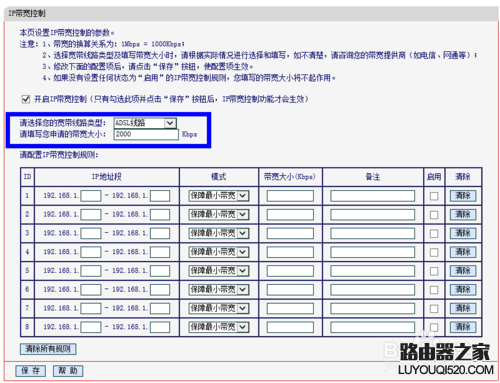This screenshot has height=383, width=500.
Task: Click end IP field in rule 2
Action: click(160, 214)
